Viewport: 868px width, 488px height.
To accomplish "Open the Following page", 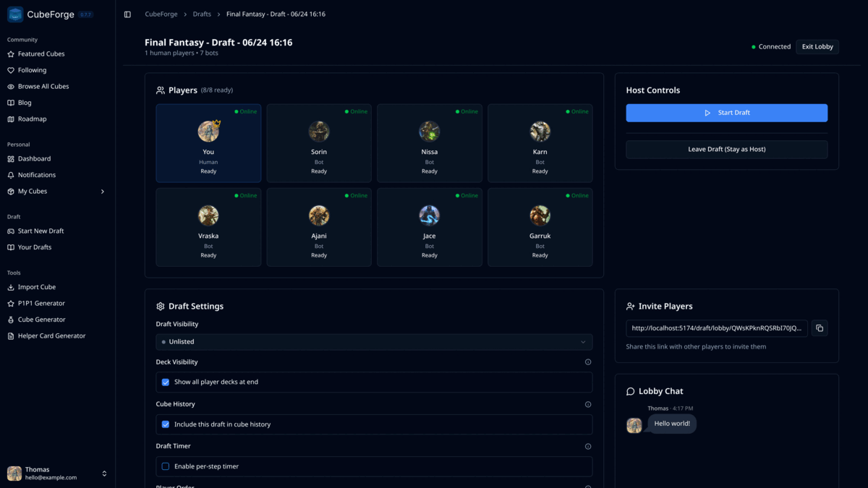I will point(32,70).
